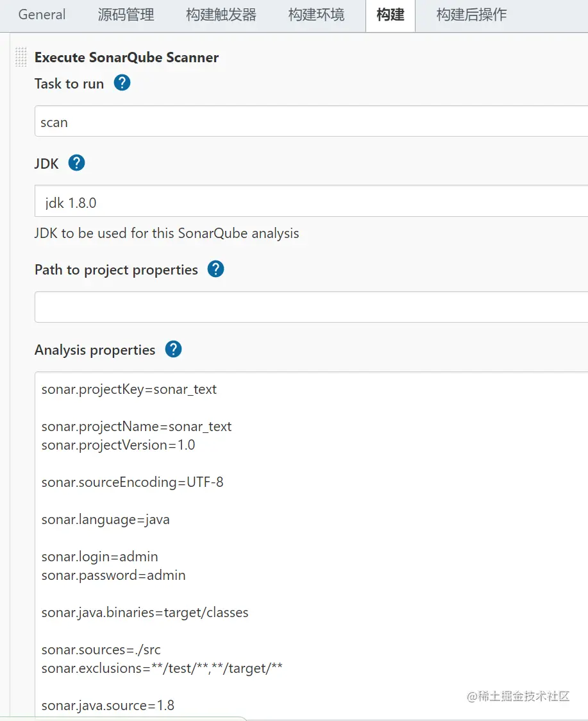Open Analysis properties help icon
Screen dimensions: 588x721
click(173, 350)
